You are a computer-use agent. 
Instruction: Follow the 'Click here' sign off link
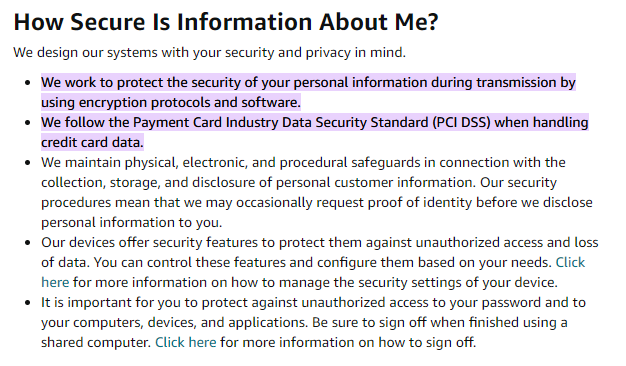point(186,342)
